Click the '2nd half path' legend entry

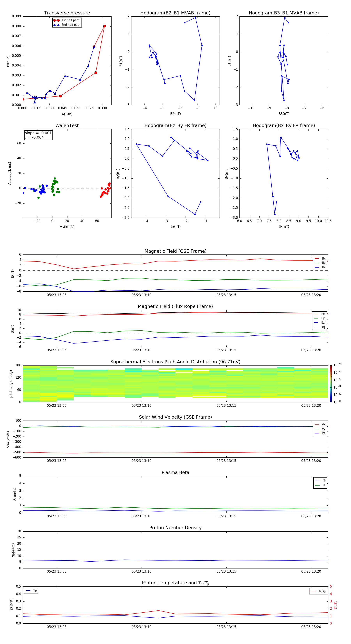pyautogui.click(x=67, y=25)
